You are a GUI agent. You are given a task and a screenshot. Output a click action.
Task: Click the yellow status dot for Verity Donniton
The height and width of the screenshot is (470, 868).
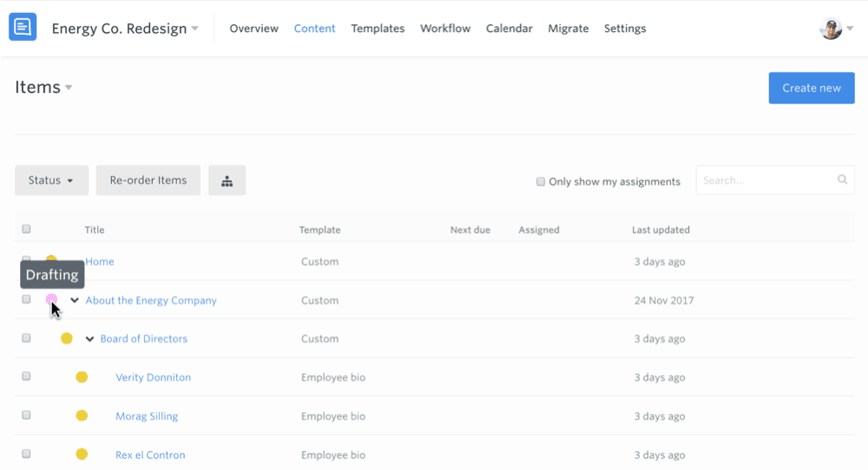click(x=82, y=377)
